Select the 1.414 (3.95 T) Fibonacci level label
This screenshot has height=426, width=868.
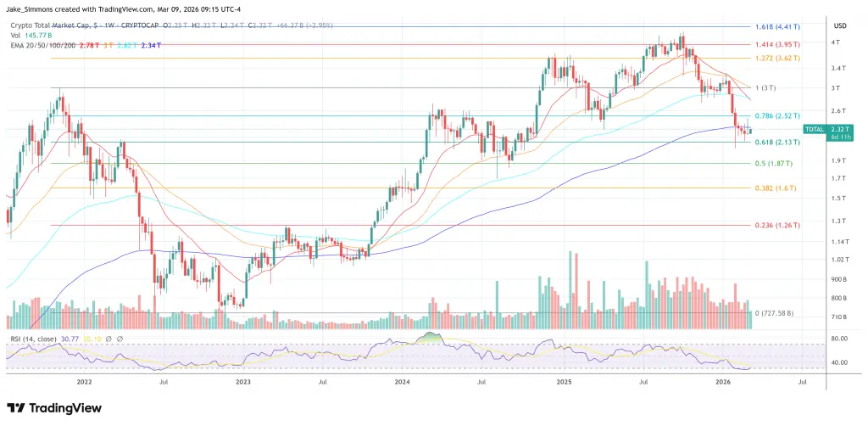pyautogui.click(x=778, y=44)
